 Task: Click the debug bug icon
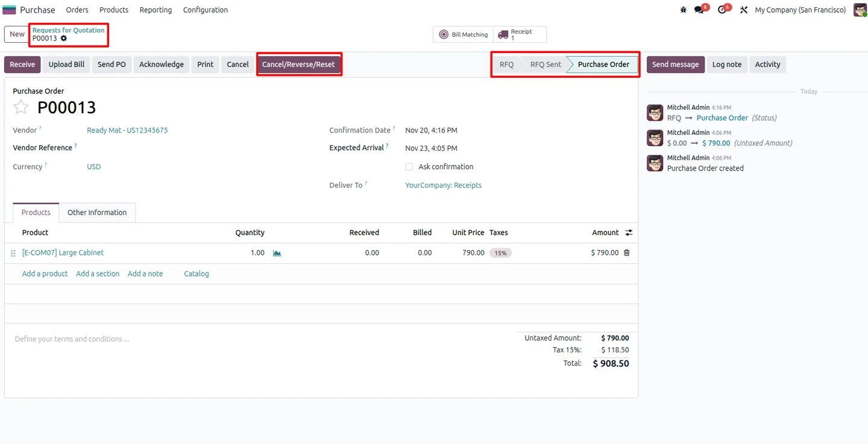point(683,10)
